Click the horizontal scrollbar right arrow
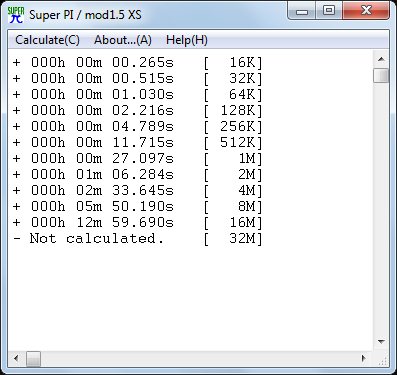This screenshot has height=375, width=397. [364, 359]
